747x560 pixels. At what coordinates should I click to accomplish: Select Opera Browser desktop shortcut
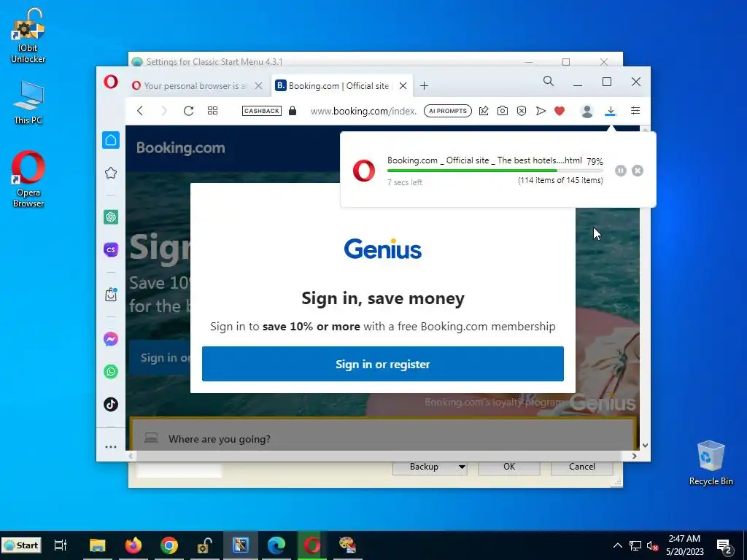click(28, 179)
